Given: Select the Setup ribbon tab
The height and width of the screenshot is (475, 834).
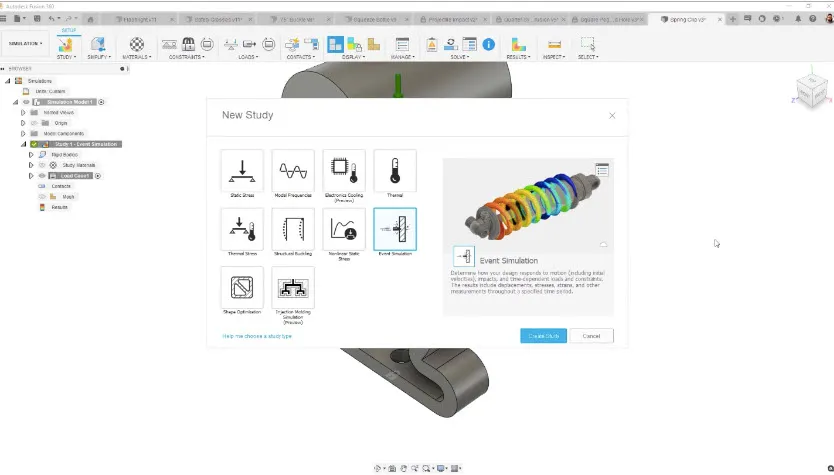Looking at the screenshot, I should point(69,30).
